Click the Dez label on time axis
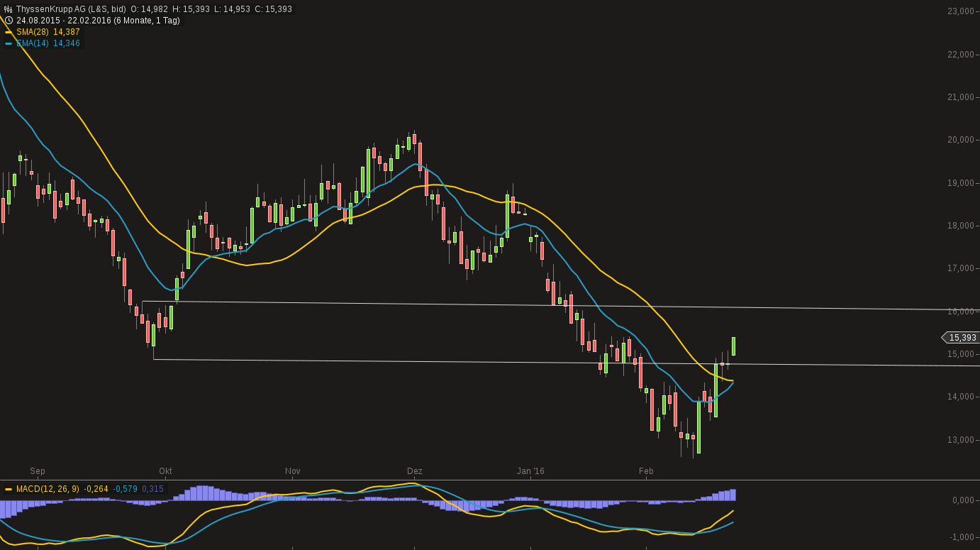980x550 pixels. pos(415,471)
